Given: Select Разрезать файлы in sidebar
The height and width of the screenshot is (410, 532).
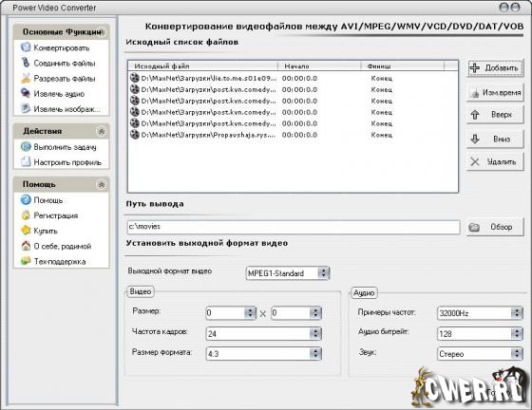Looking at the screenshot, I should 65,79.
